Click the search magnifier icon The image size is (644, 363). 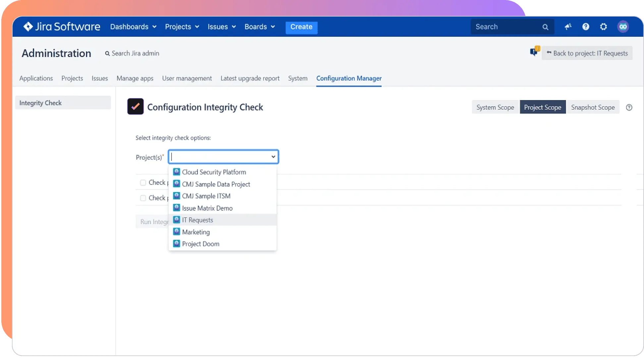point(545,27)
